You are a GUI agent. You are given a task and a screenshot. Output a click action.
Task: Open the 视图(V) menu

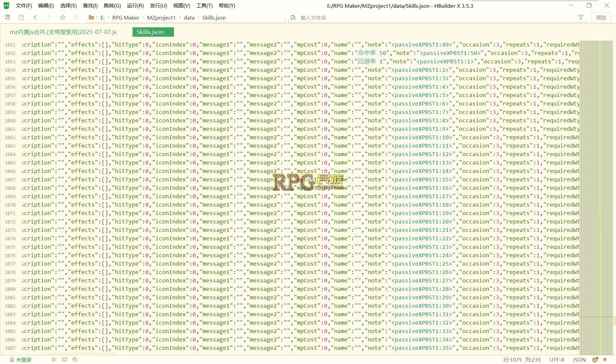pyautogui.click(x=181, y=6)
